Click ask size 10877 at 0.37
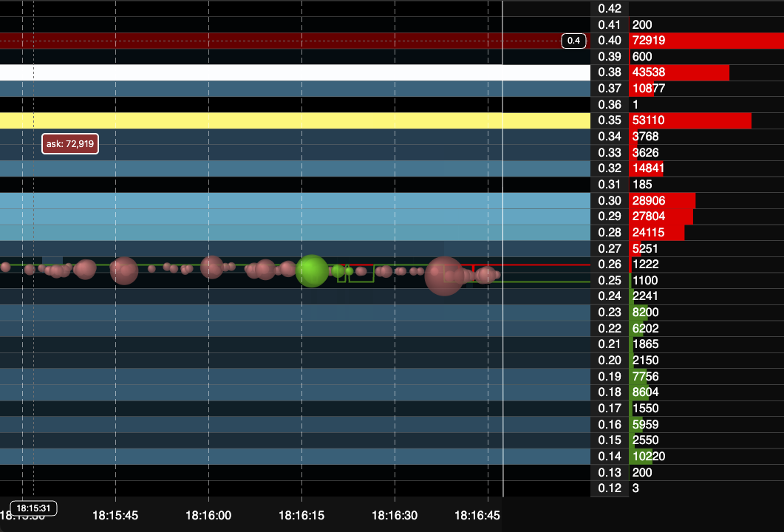This screenshot has height=532, width=784. [649, 89]
